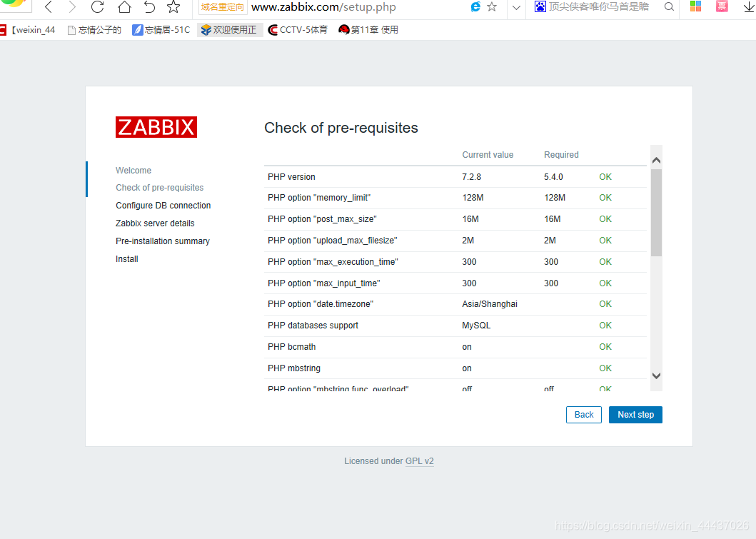Click PHP option "max_execution_time" row label

(x=333, y=262)
